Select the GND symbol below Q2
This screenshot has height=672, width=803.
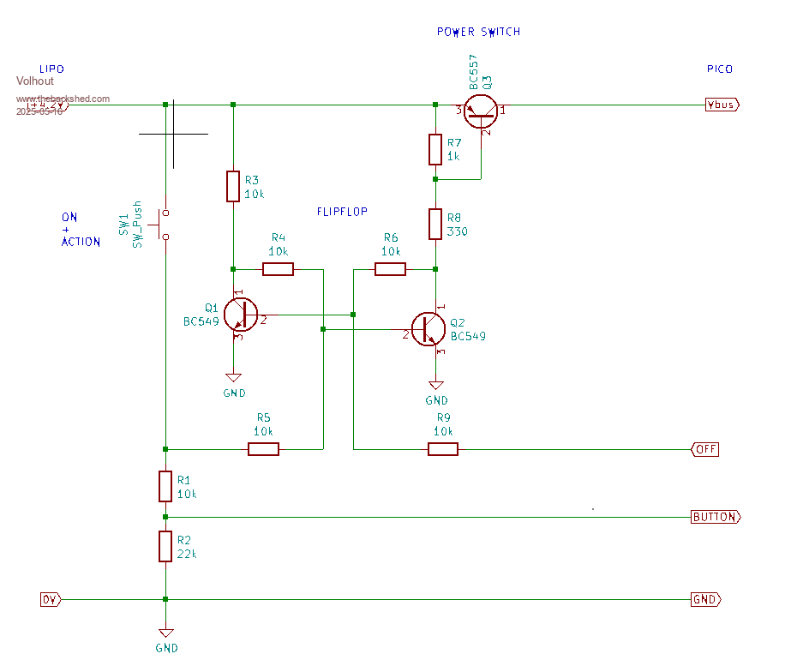[x=436, y=385]
